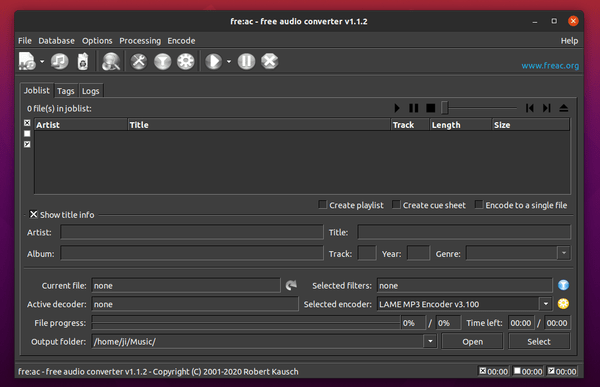Viewport: 600px width, 387px height.
Task: Switch to the Logs tab
Action: coord(90,91)
